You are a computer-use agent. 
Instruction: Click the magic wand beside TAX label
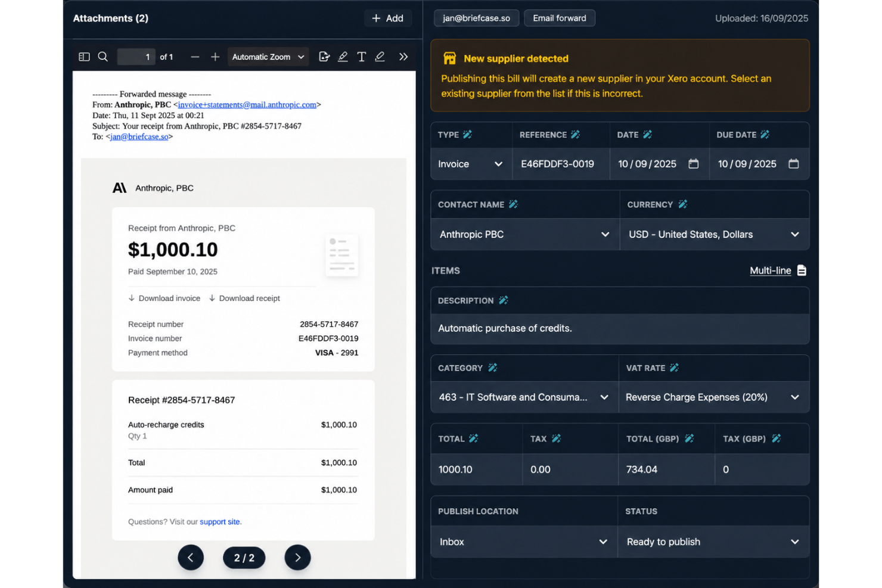[556, 438]
